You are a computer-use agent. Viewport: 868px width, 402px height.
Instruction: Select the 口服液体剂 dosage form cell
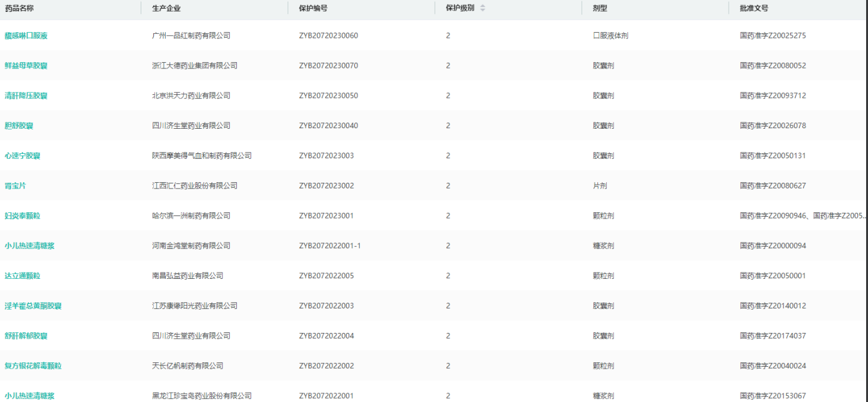pyautogui.click(x=610, y=36)
